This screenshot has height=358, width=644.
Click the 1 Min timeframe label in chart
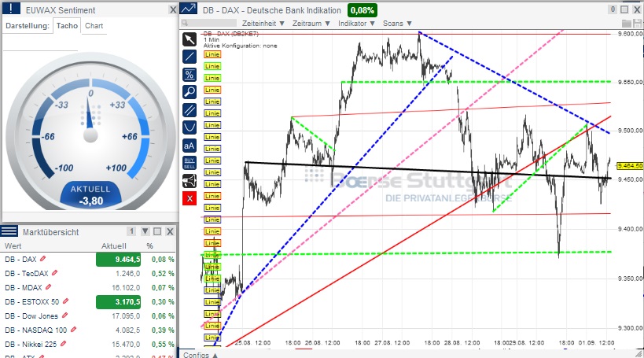212,40
